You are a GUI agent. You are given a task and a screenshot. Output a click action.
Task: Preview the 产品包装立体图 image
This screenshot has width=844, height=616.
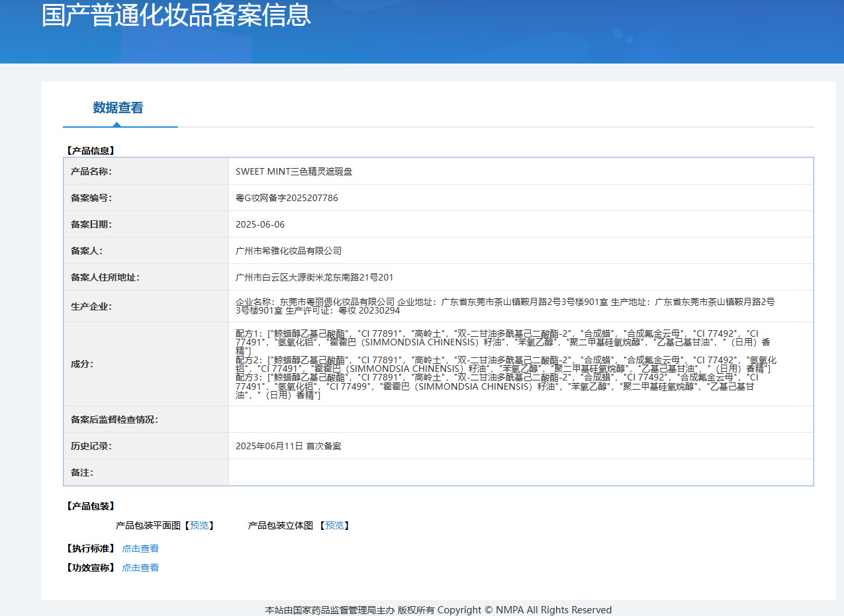tap(334, 525)
